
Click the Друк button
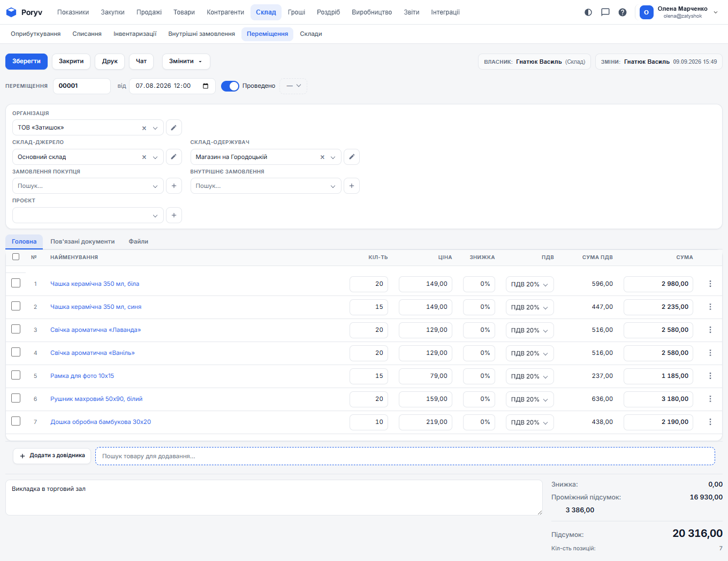pos(110,62)
